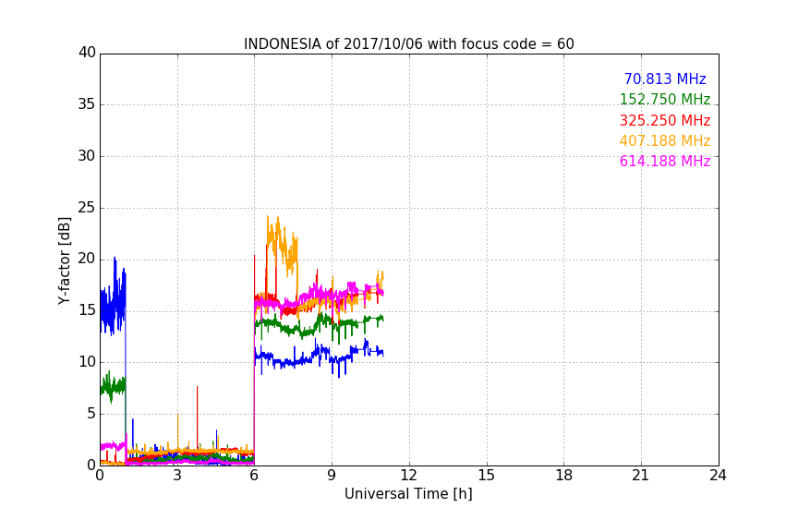Click the y-axis tick label 20
Viewport: 798px width, 532px height.
coord(87,259)
